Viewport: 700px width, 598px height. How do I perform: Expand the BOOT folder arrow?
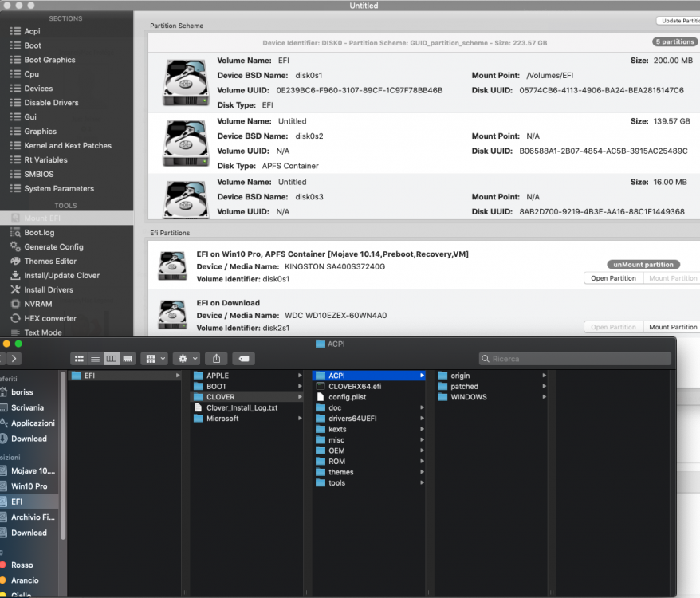[300, 387]
